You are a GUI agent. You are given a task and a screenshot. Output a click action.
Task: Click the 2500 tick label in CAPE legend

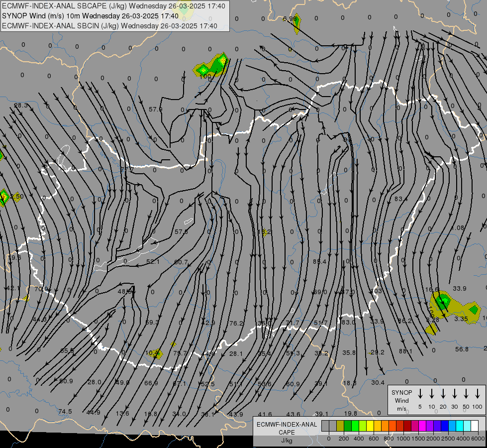(x=448, y=439)
